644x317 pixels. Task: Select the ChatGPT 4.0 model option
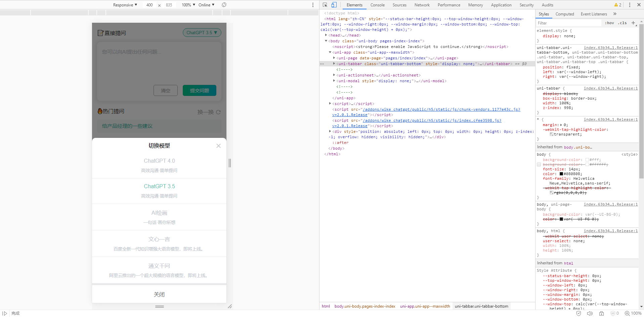click(x=159, y=165)
